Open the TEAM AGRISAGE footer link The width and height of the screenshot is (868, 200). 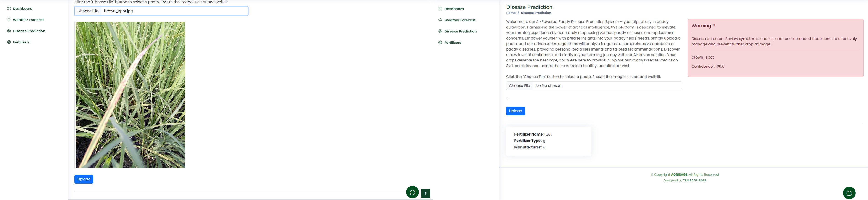[x=694, y=180]
